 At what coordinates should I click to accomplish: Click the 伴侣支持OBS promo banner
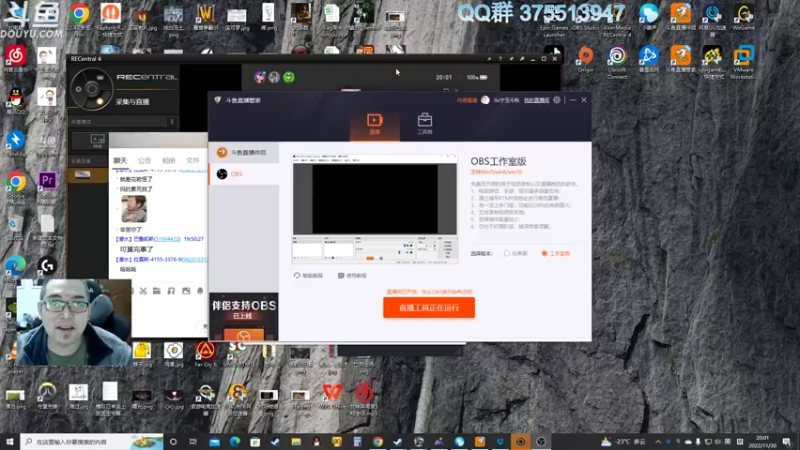click(x=244, y=317)
